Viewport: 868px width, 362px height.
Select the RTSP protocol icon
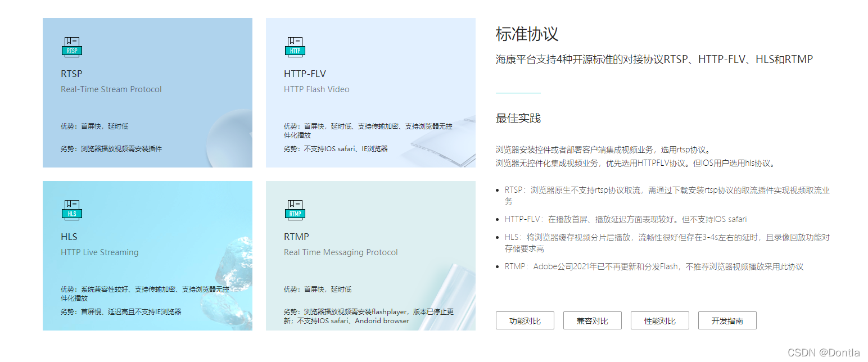(x=71, y=47)
